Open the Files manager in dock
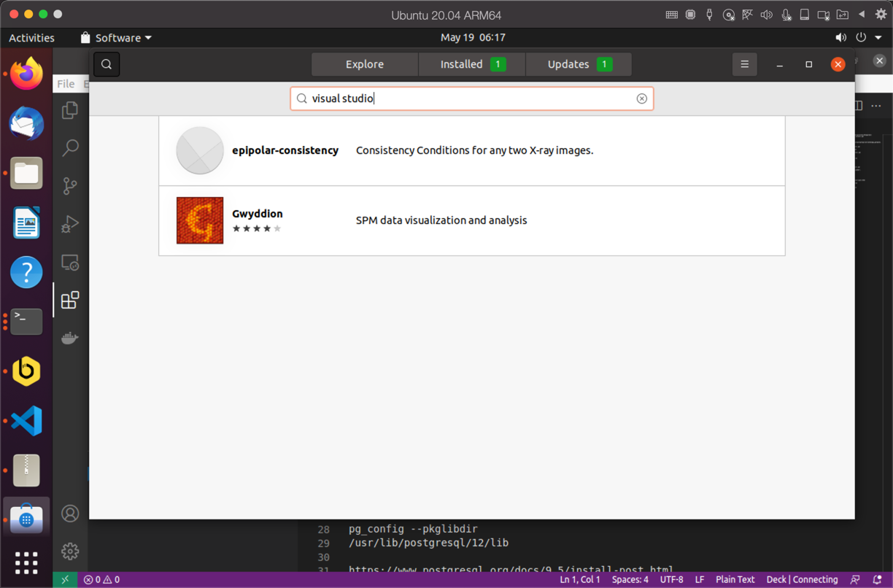893x588 pixels. [x=26, y=173]
